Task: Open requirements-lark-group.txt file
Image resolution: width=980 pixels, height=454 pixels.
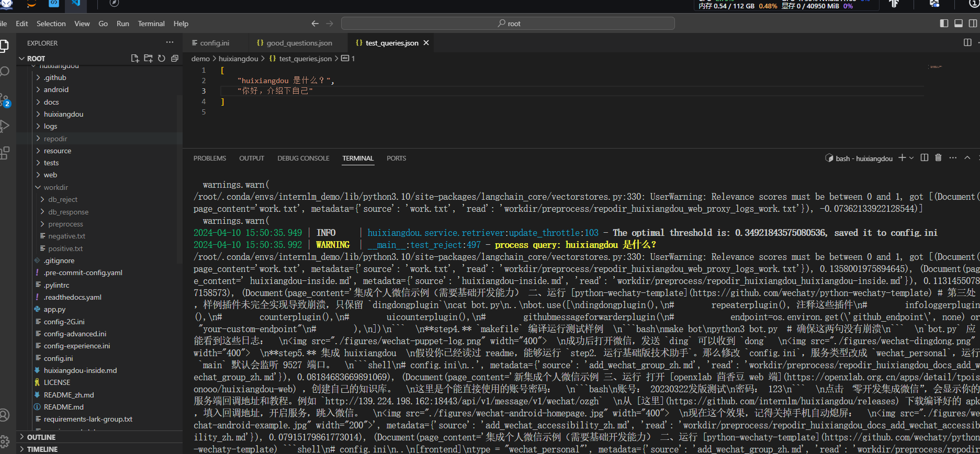Action: pos(99,419)
